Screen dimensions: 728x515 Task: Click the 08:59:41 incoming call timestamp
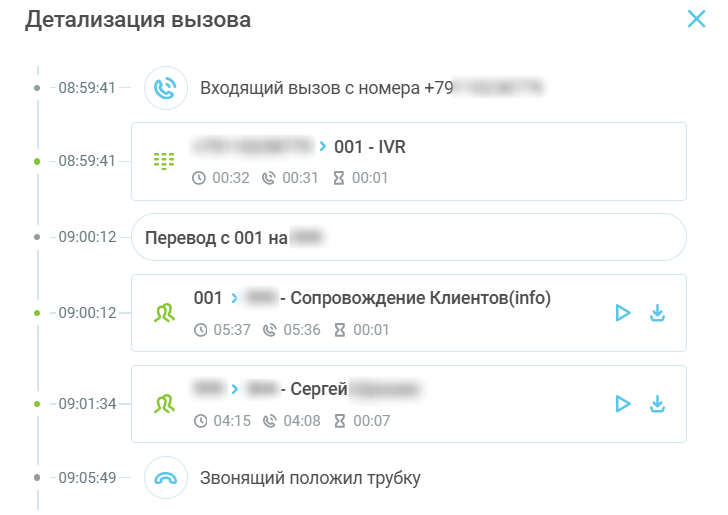coord(87,88)
